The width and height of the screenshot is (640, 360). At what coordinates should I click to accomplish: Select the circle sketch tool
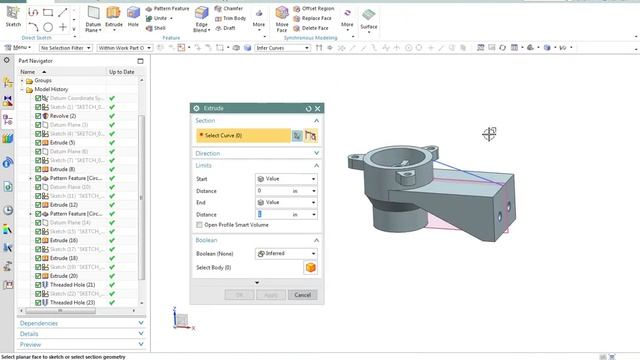pos(48,27)
